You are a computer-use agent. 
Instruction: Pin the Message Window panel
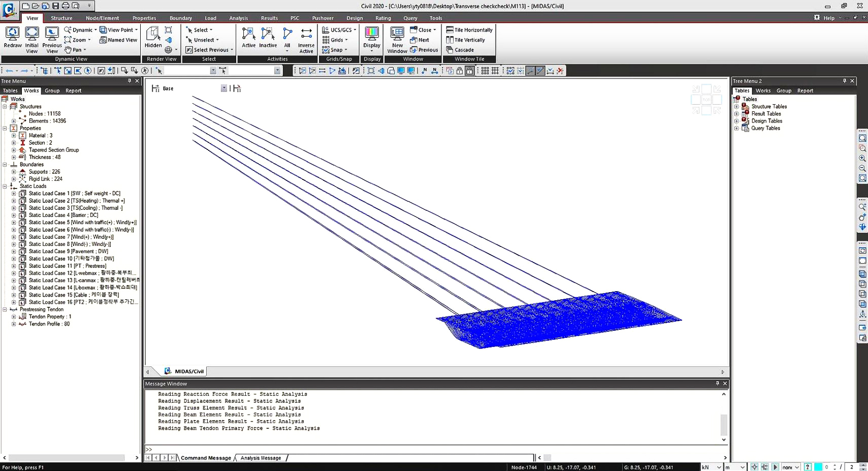tap(717, 384)
